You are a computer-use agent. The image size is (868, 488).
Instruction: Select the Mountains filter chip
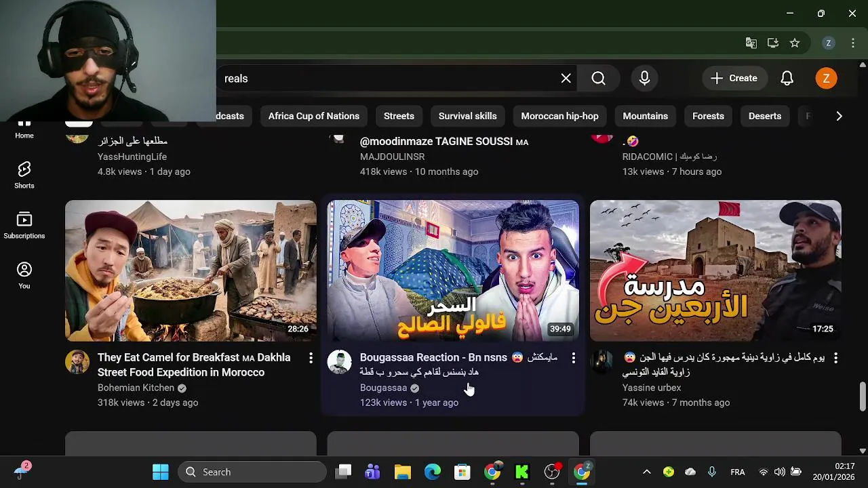click(x=646, y=116)
